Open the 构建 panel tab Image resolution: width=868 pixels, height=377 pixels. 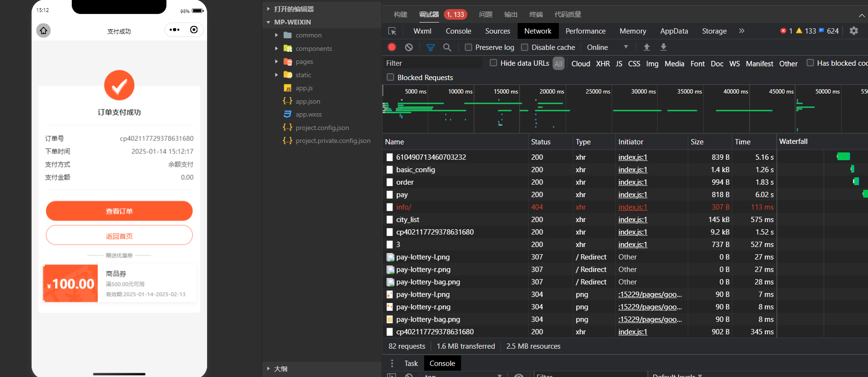(400, 15)
